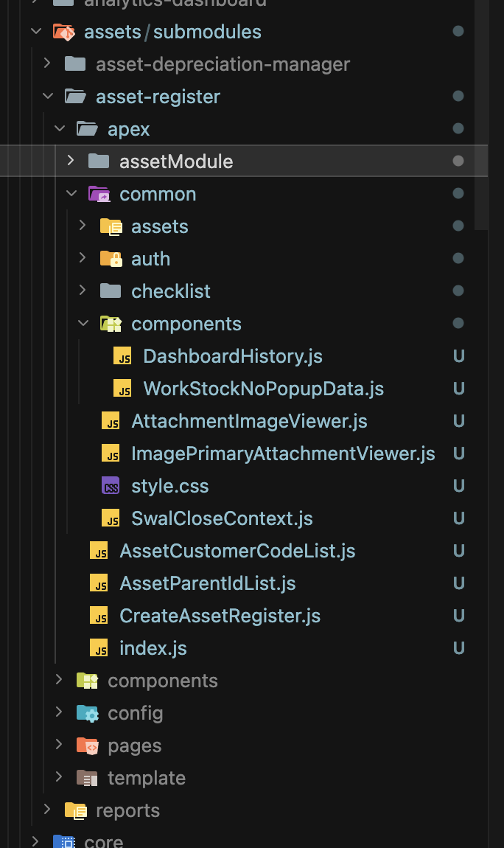Collapse the assets/submodules root folder

(x=36, y=31)
